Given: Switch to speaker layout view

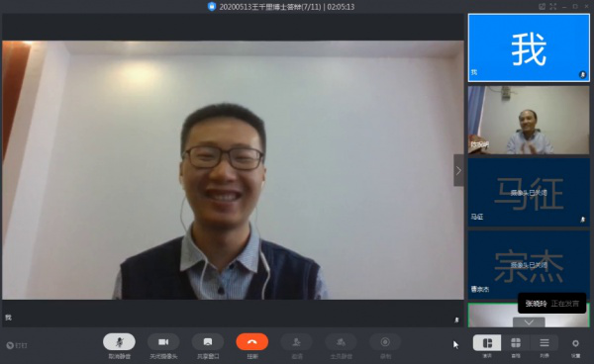Looking at the screenshot, I should pos(487,343).
